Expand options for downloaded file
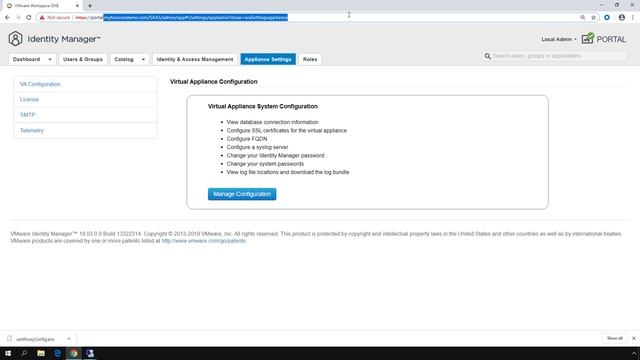 coord(69,339)
